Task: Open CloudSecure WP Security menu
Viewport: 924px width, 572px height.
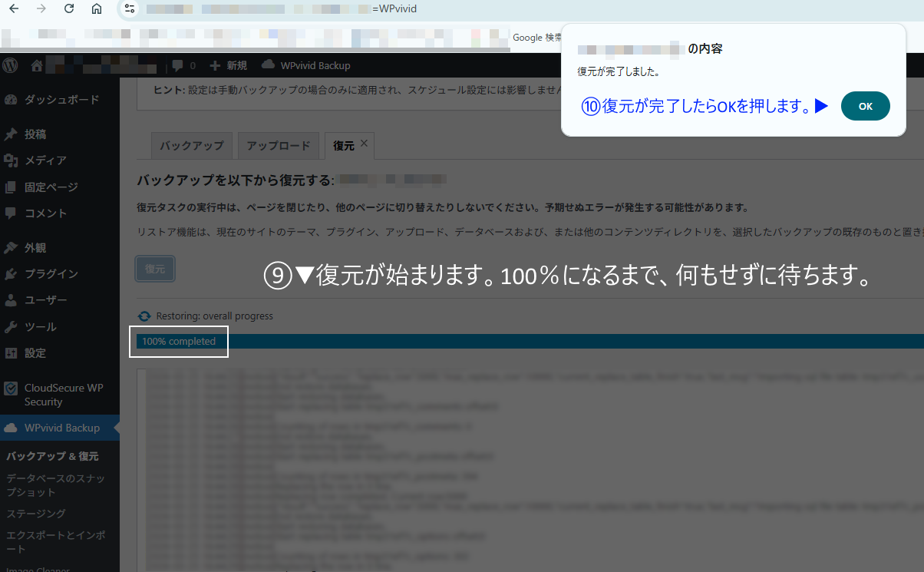Action: click(x=63, y=395)
